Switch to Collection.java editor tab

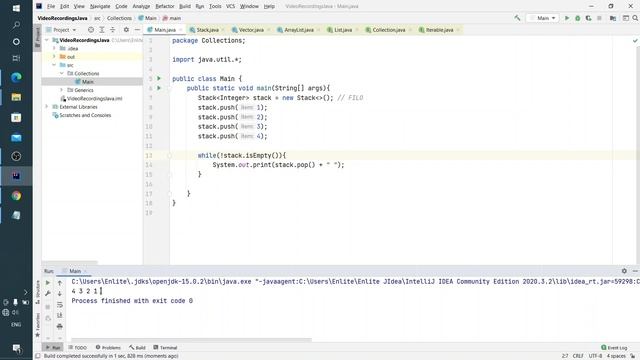coord(389,30)
